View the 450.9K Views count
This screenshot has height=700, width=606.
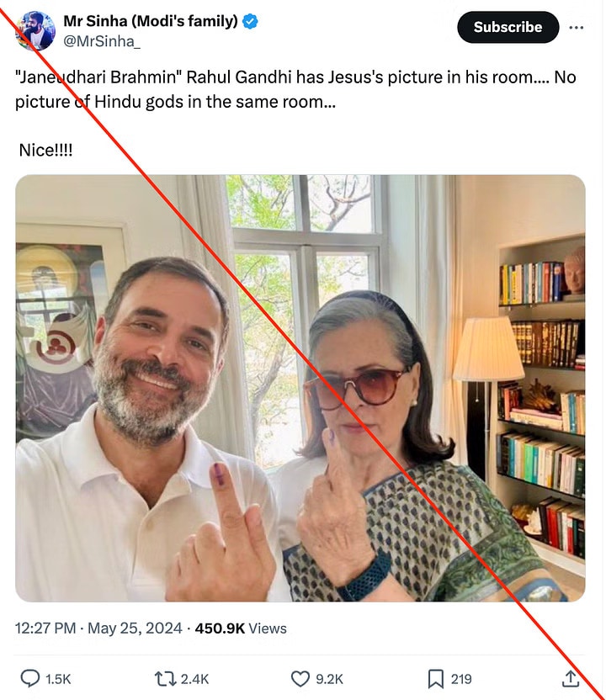pos(241,628)
